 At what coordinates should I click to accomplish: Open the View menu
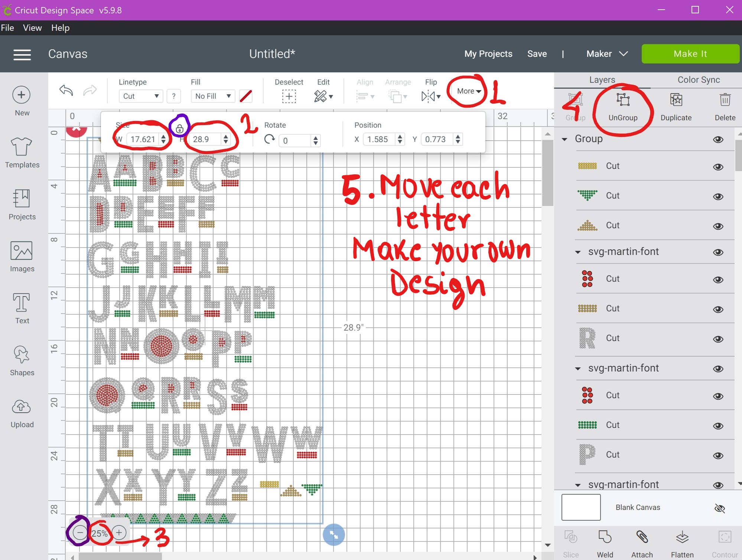pyautogui.click(x=32, y=28)
